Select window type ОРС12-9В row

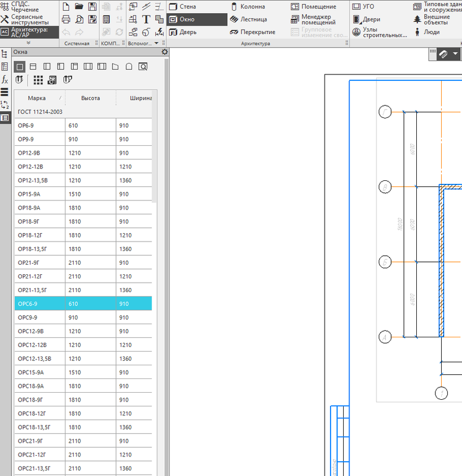pyautogui.click(x=83, y=331)
